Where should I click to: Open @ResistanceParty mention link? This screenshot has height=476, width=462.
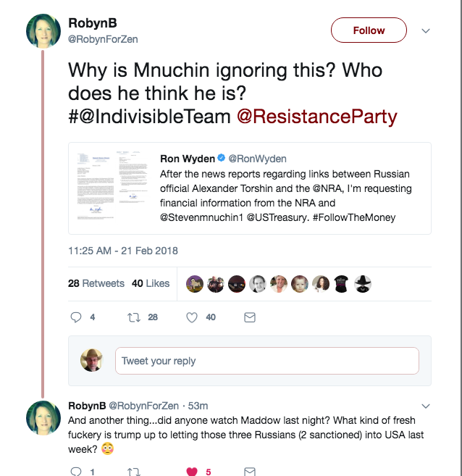[317, 116]
